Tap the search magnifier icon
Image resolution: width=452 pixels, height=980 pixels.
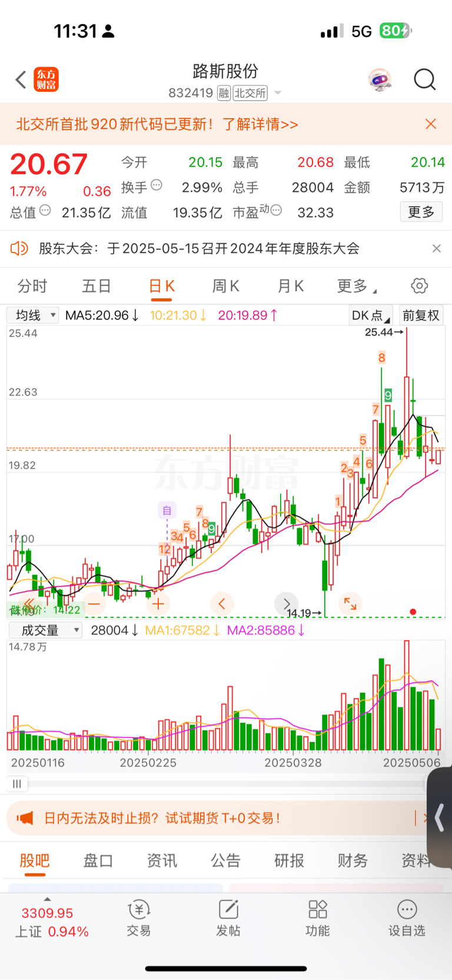(424, 79)
